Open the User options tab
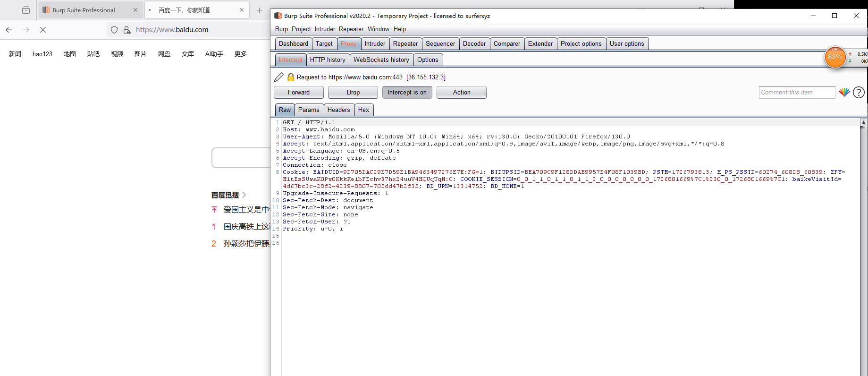Viewport: 868px width, 376px height. click(627, 43)
